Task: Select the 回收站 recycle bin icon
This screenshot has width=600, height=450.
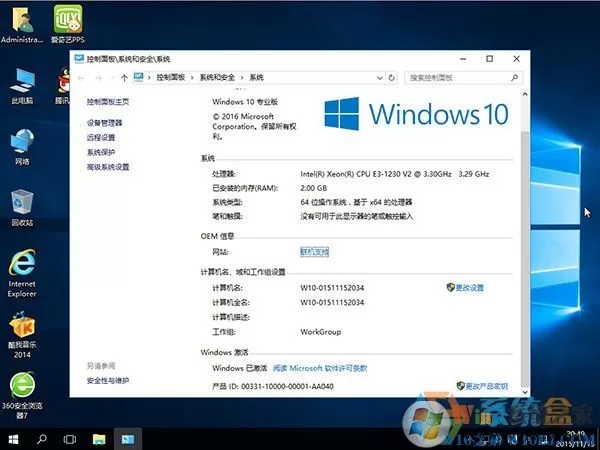Action: (22, 208)
